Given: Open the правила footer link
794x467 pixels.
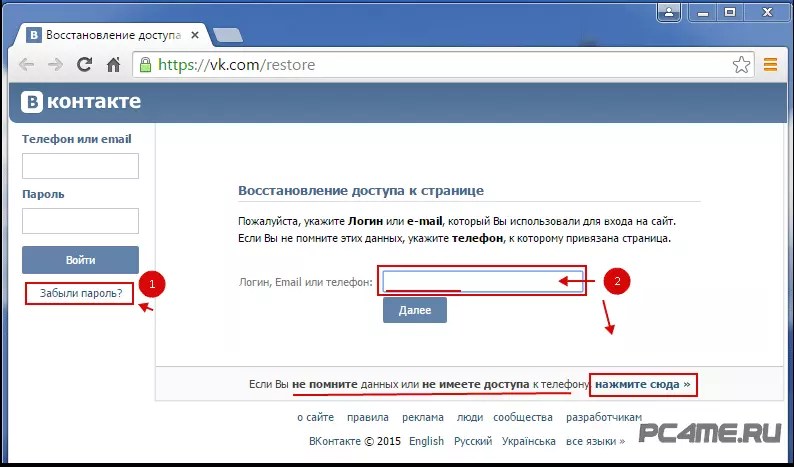Looking at the screenshot, I should (368, 417).
